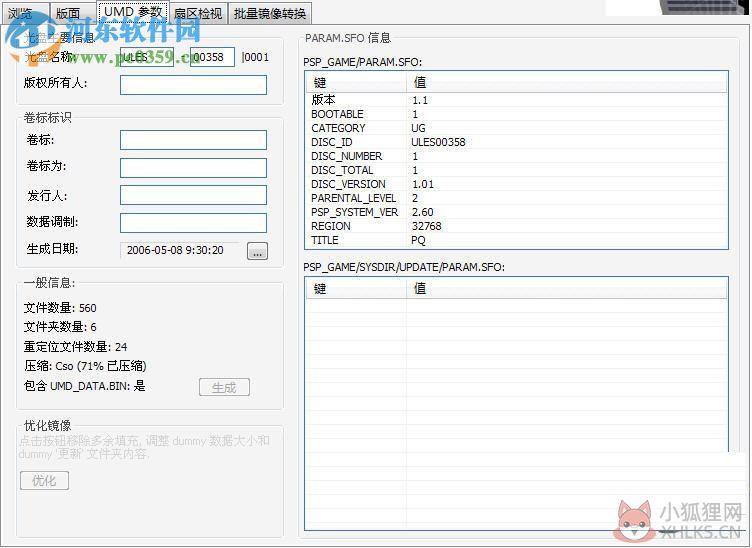Image resolution: width=752 pixels, height=548 pixels.
Task: Click the 32768 region value
Action: coord(426,226)
